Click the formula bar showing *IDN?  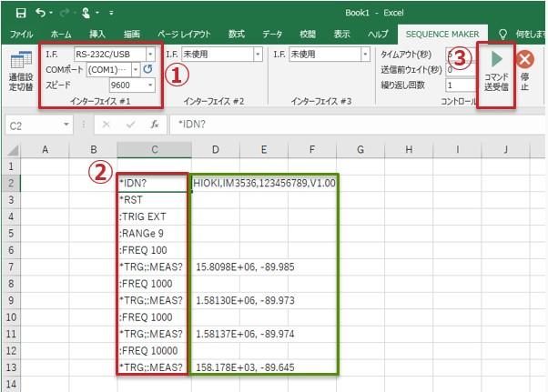[x=357, y=125]
